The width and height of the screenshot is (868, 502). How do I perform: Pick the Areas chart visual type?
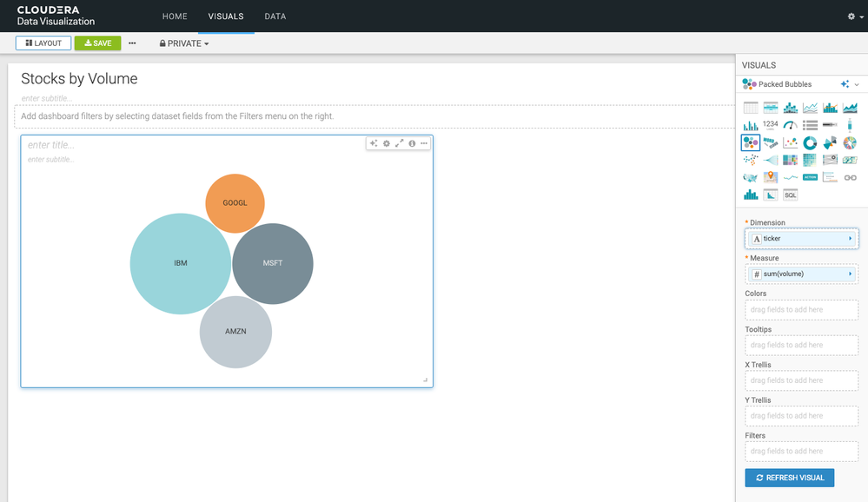(x=851, y=108)
